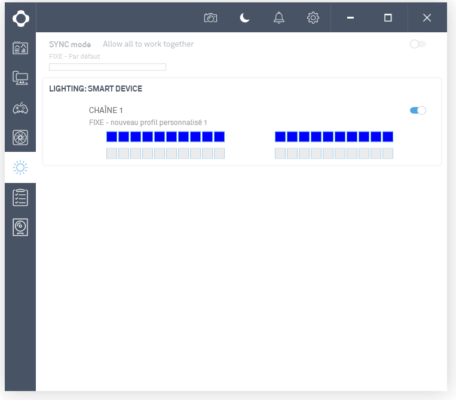This screenshot has height=400, width=456.
Task: Select the lighting sun sidebar tab
Action: point(20,167)
